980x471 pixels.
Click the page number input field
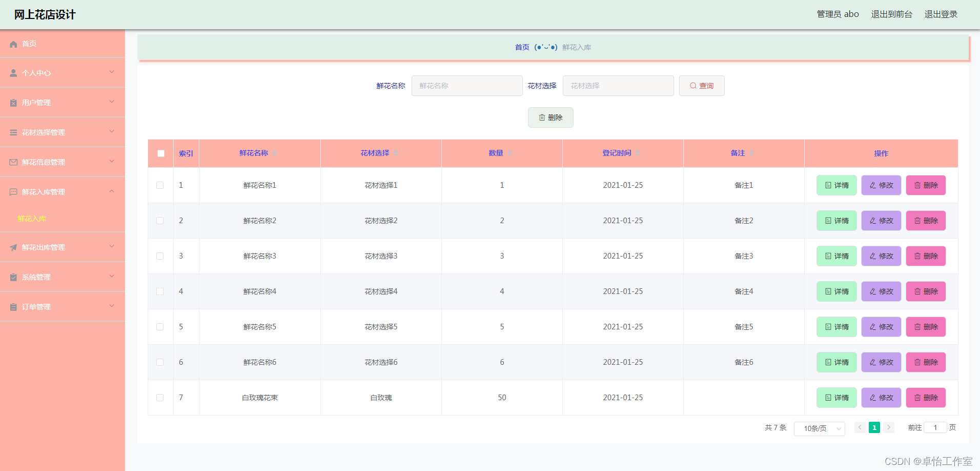coord(935,427)
